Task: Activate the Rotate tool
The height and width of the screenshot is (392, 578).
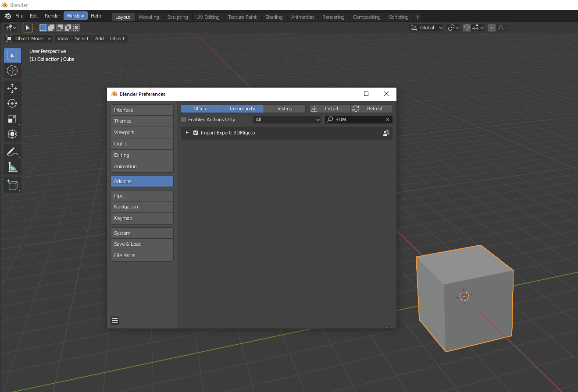Action: click(12, 104)
